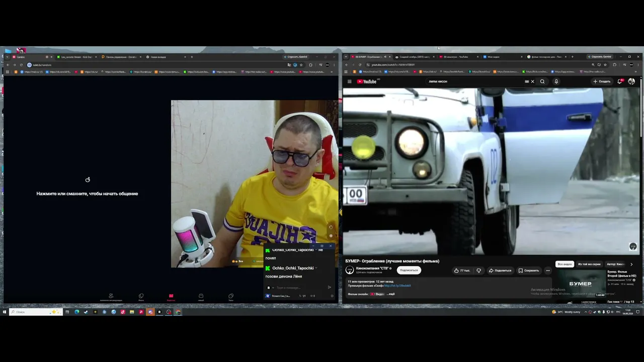This screenshot has height=362, width=644.
Task: Open the second bottom toolbar icon on rulet.tv
Action: 141,297
